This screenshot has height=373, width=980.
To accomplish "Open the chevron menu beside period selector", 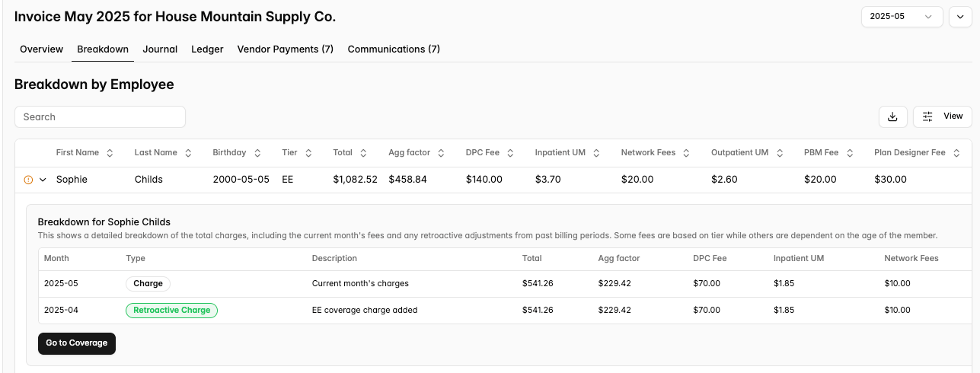I will (x=960, y=16).
